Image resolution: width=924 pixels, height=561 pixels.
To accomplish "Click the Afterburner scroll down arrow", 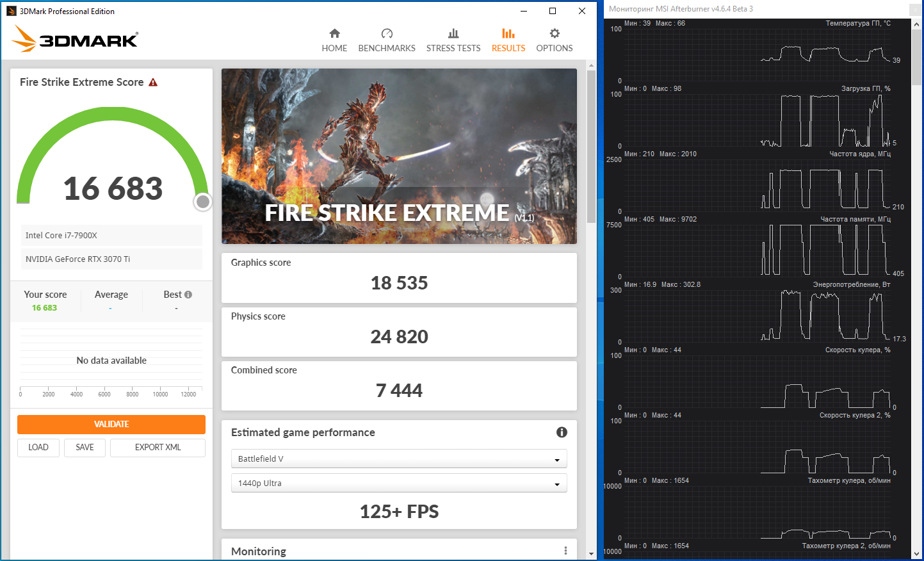I will (x=917, y=554).
